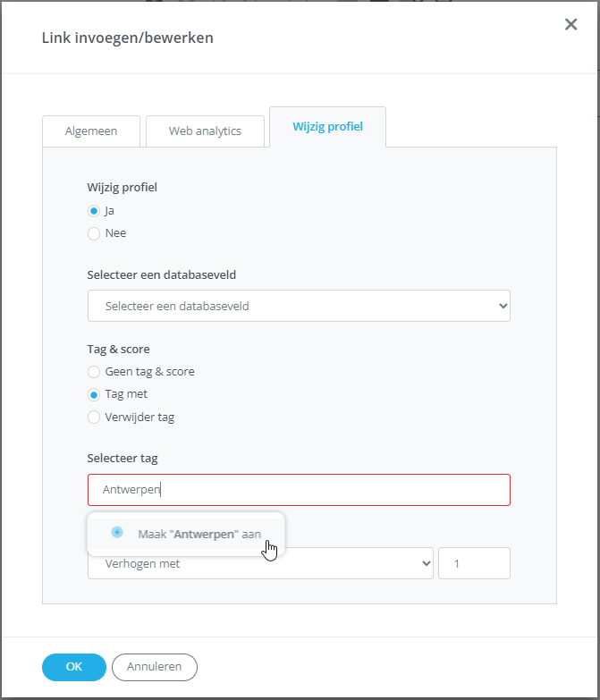Enable the Verwijder tag option
600x700 pixels.
click(x=94, y=417)
